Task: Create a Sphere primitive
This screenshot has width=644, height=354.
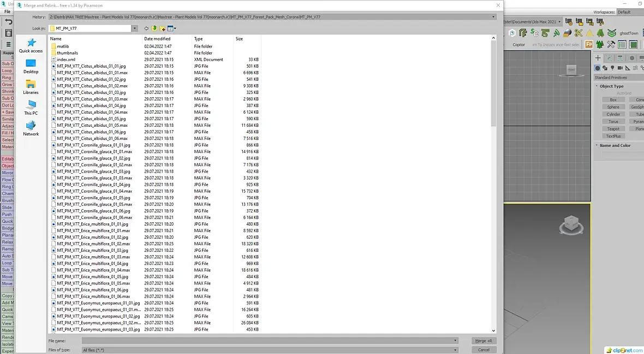Action: (x=613, y=107)
